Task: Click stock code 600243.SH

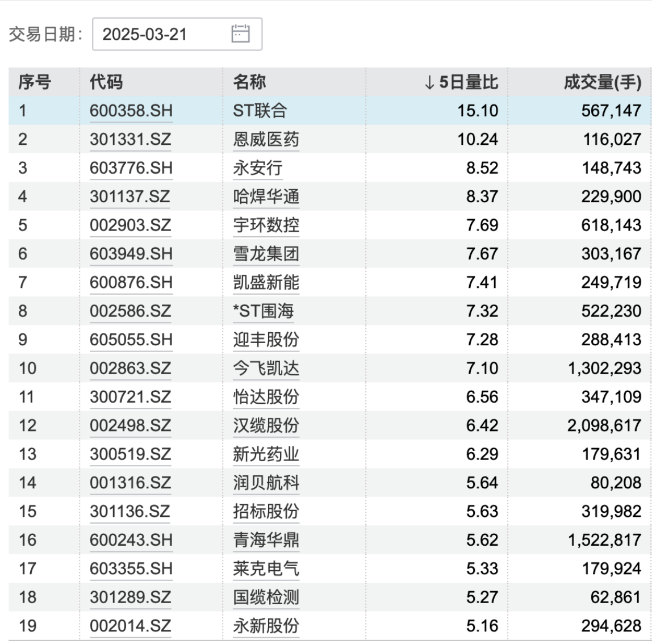Action: coord(131,540)
